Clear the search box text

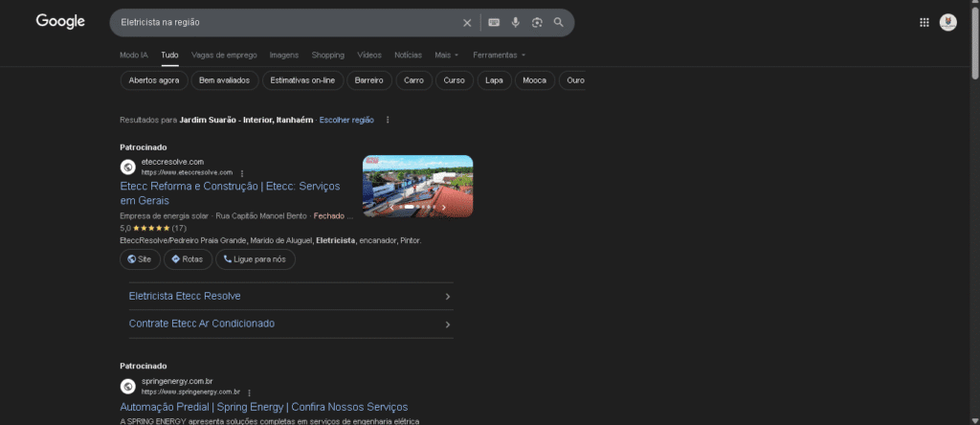pyautogui.click(x=467, y=22)
